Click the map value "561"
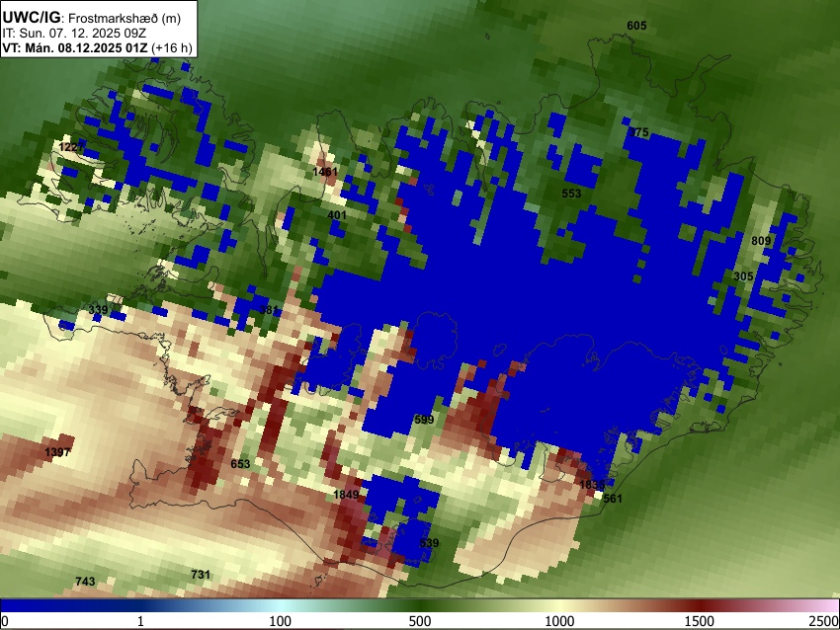The width and height of the screenshot is (840, 630). 613,499
